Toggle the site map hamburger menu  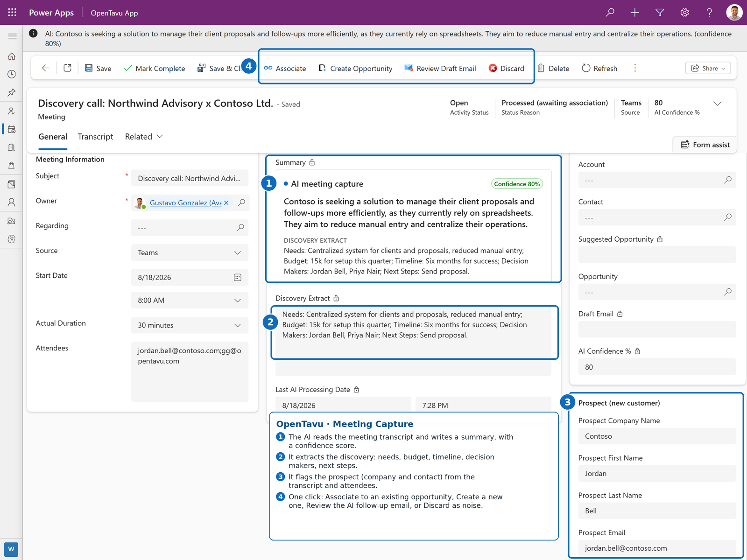tap(12, 36)
